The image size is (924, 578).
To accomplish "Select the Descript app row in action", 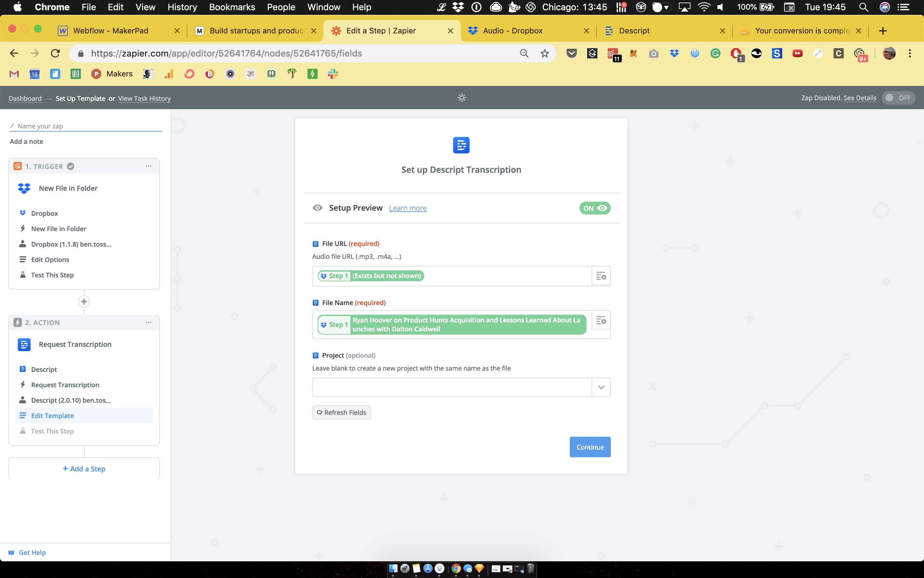I will pos(84,369).
